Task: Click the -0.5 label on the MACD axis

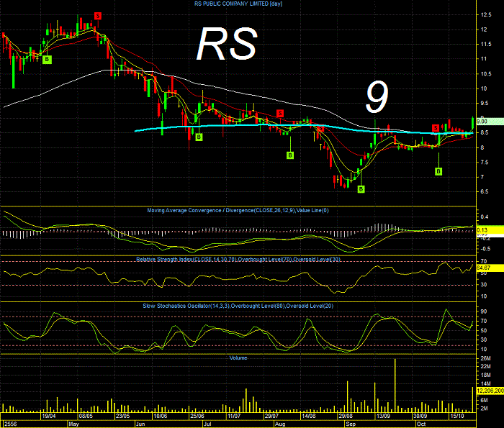Action: pyautogui.click(x=485, y=249)
